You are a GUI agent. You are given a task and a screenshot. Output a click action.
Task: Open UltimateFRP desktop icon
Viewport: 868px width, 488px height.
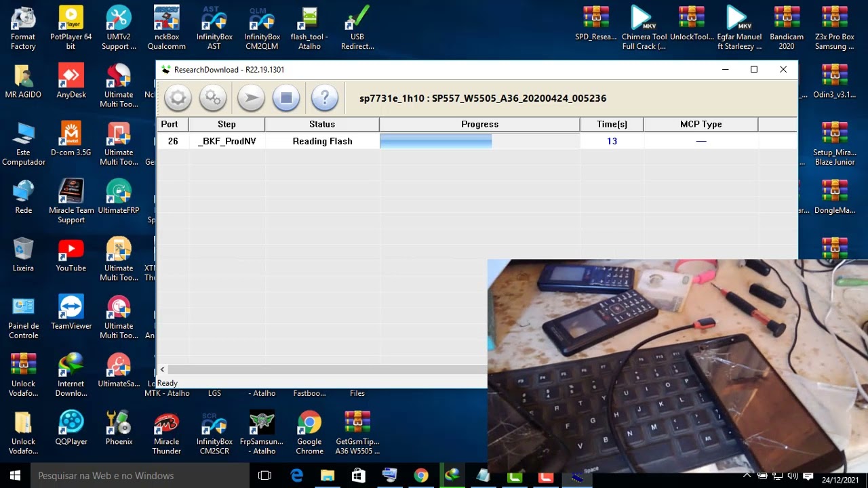[119, 197]
